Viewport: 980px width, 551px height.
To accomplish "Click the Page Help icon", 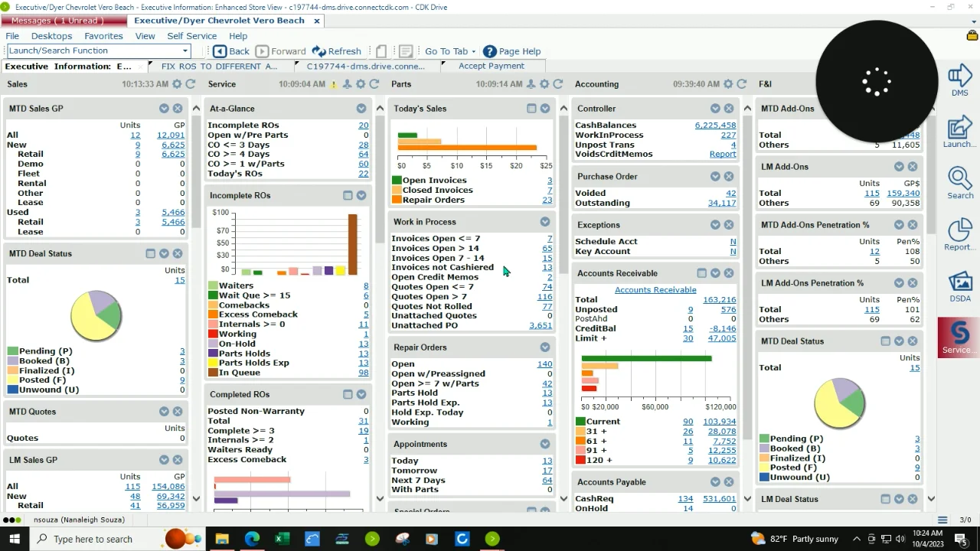I will (490, 51).
